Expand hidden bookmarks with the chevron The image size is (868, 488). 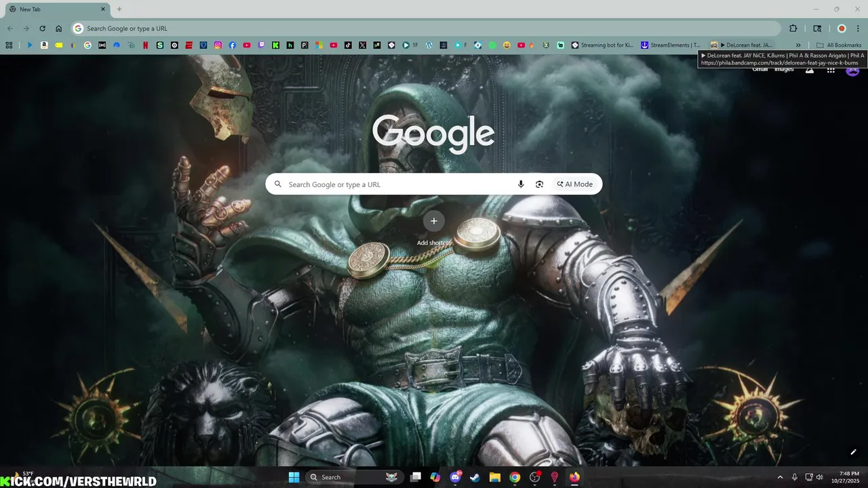798,45
